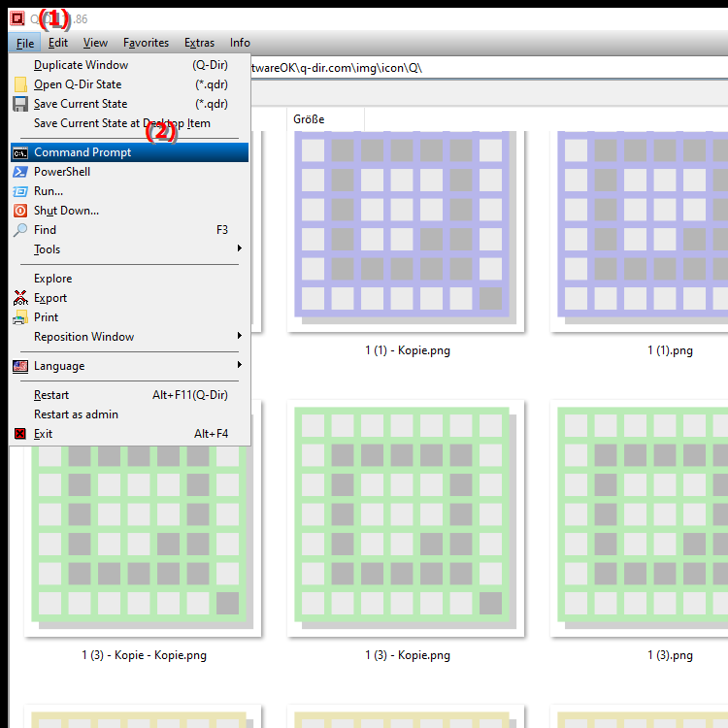Click the red Shut Down icon

click(x=20, y=211)
